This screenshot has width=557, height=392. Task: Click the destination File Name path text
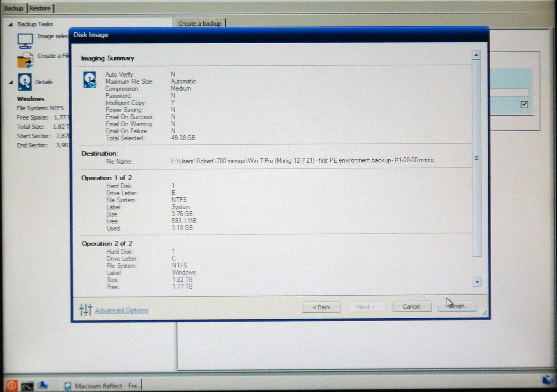coord(302,160)
